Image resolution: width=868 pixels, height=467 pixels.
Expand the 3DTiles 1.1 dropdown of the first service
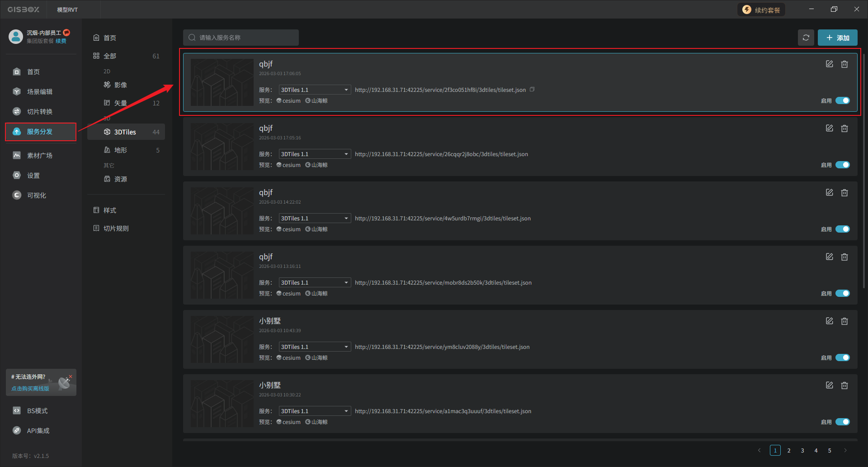pos(315,90)
